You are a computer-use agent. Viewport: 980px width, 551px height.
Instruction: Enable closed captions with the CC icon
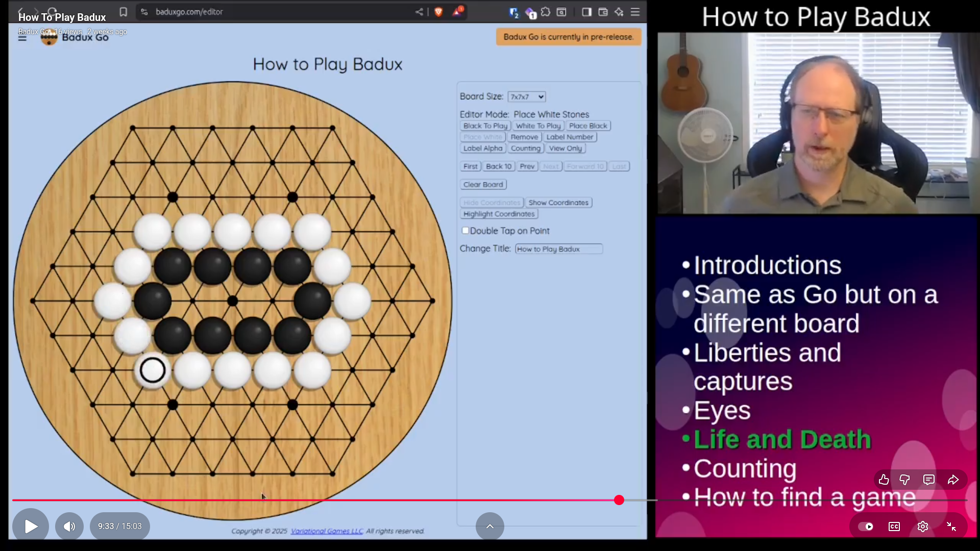[894, 526]
